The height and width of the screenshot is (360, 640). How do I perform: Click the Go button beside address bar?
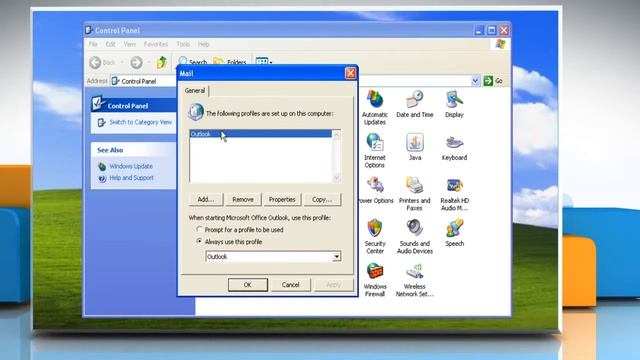(x=493, y=81)
